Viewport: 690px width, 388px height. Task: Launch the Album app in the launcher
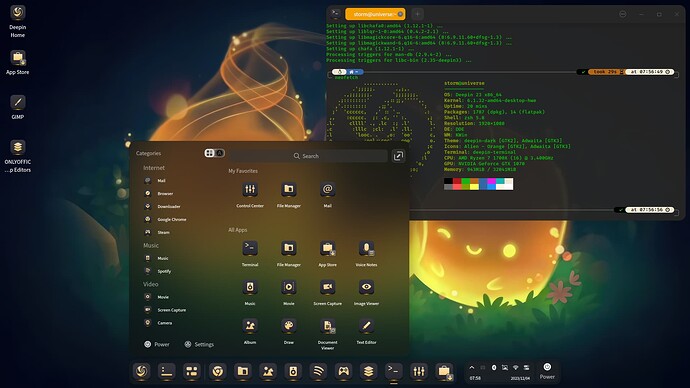click(250, 326)
